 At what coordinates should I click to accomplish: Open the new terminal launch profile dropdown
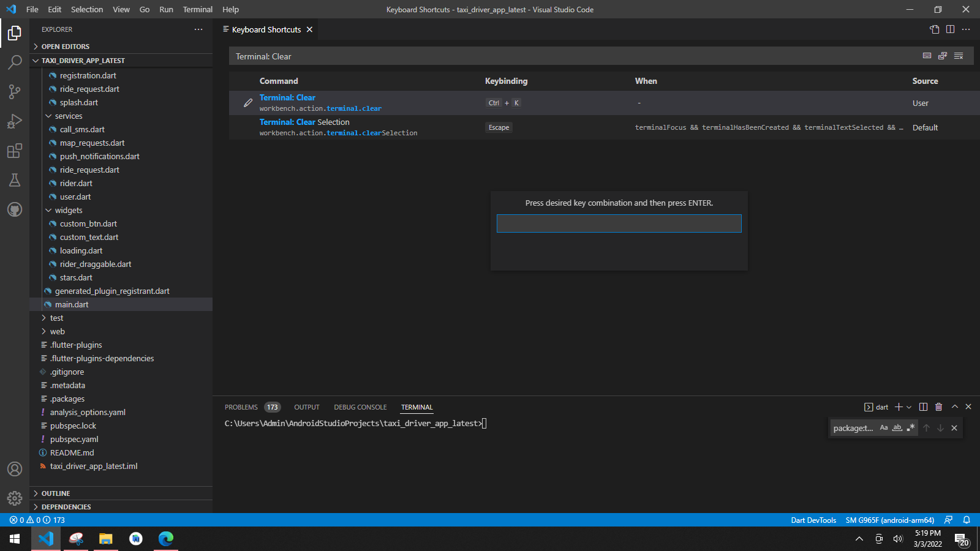909,407
